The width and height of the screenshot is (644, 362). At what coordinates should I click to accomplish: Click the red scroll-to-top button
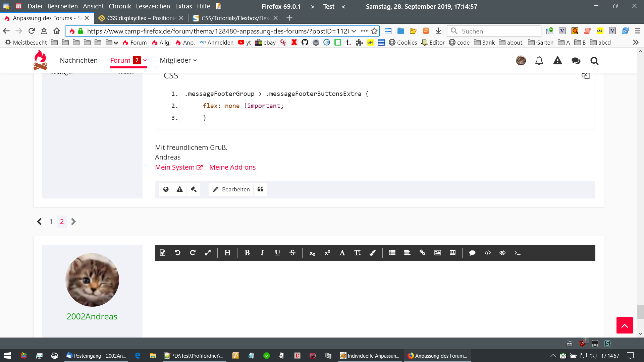(x=624, y=325)
